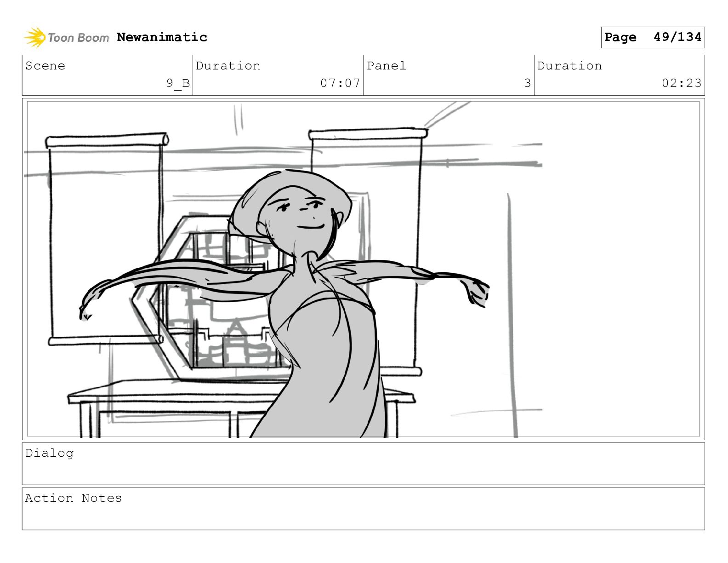Select the scene value 9_B
Image resolution: width=728 pixels, height=563 pixels.
178,83
